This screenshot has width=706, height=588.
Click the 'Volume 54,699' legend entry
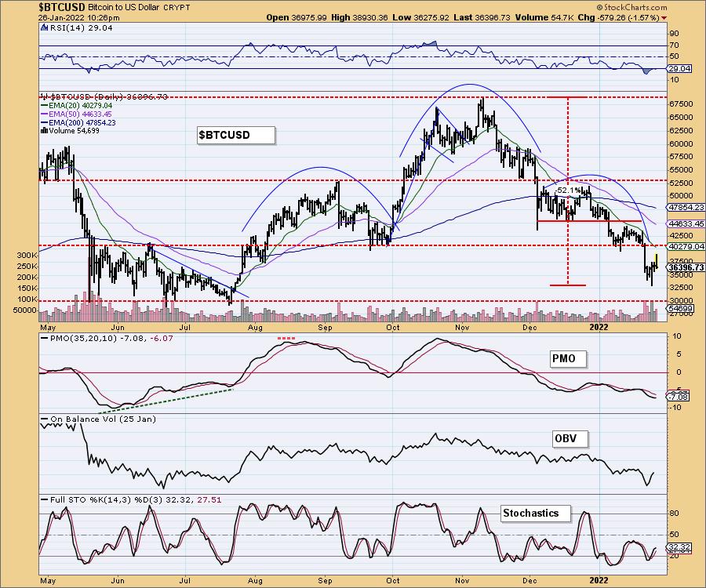71,131
